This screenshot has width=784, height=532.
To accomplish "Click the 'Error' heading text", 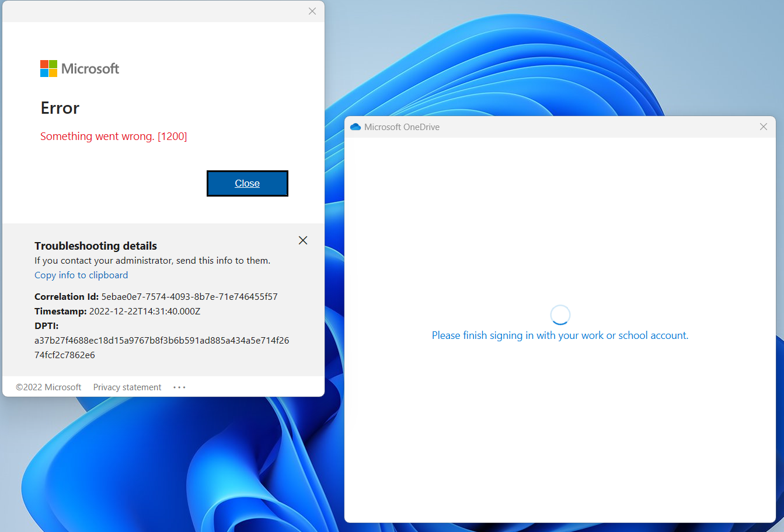I will pos(60,108).
